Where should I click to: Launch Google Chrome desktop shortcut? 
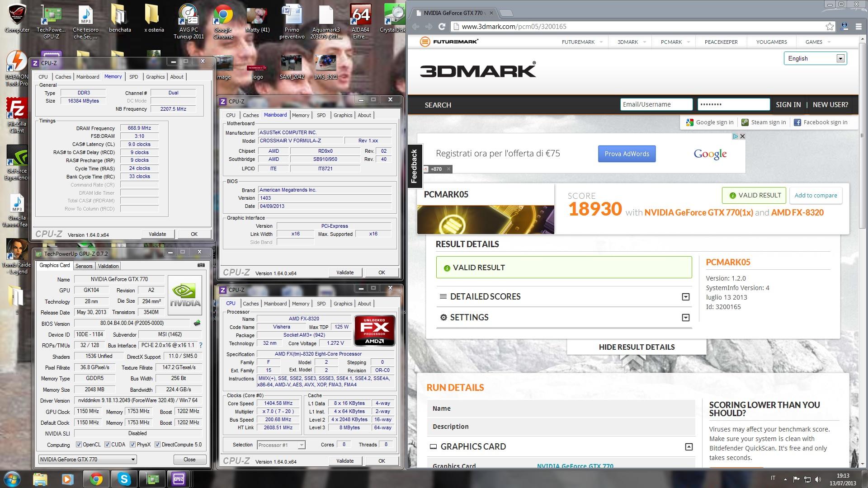click(223, 22)
